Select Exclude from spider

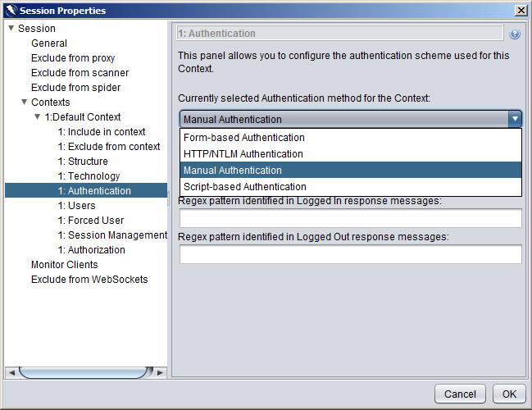75,88
